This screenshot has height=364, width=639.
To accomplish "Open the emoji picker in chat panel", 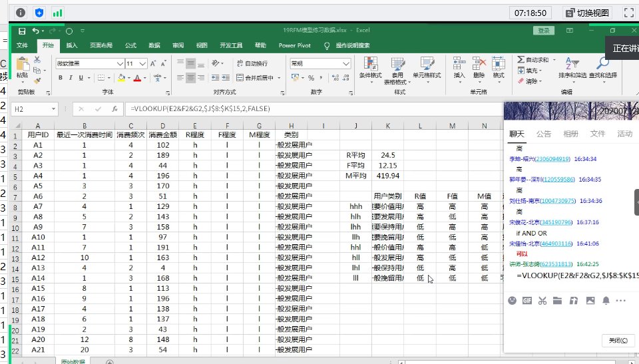I will 513,301.
